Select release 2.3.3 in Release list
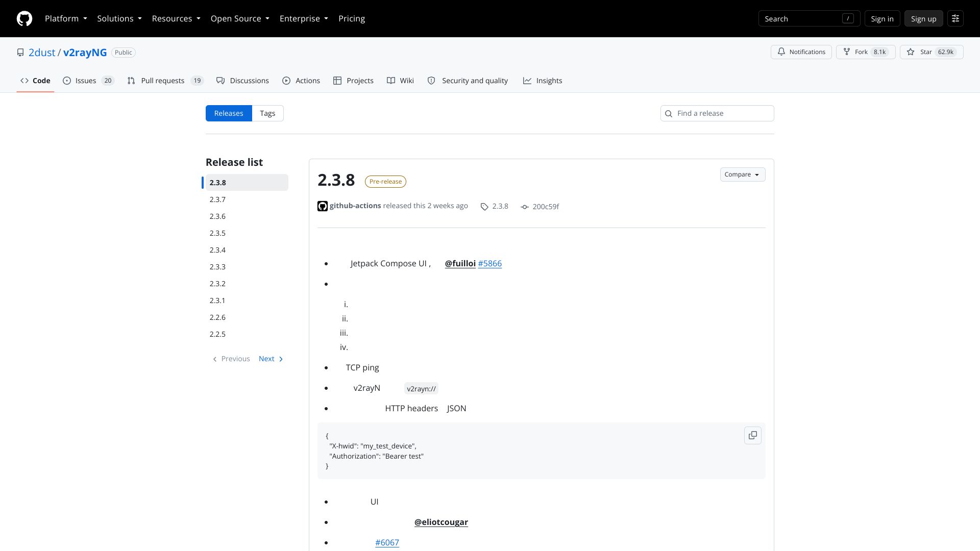Screen dimensions: 980x551 coord(247,267)
